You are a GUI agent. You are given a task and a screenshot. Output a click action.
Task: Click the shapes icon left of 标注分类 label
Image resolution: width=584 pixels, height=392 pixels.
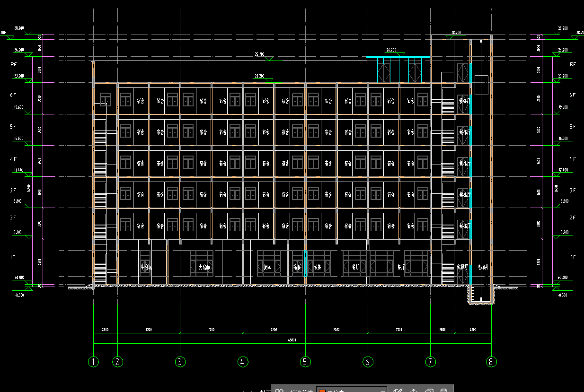tap(279, 391)
